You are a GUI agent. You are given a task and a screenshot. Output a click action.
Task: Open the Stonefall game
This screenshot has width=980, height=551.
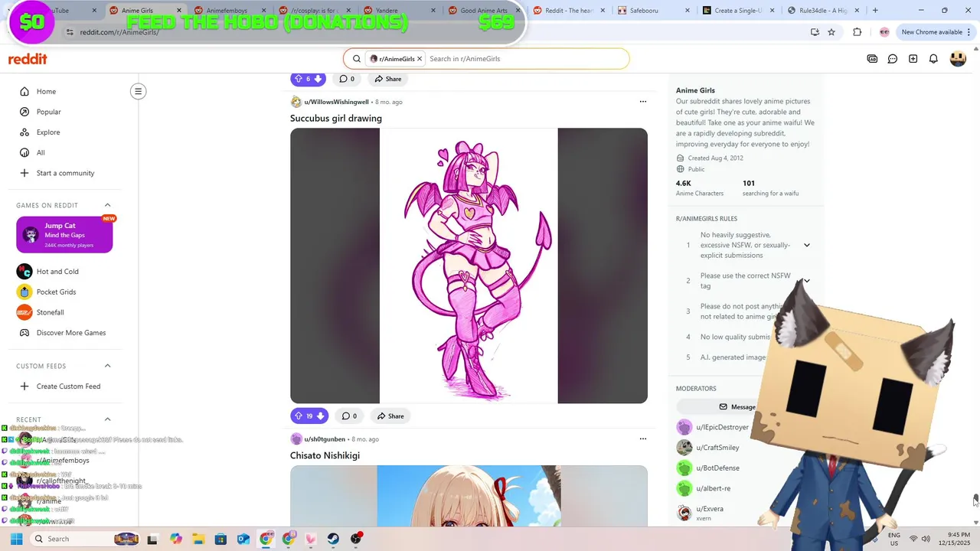point(50,312)
